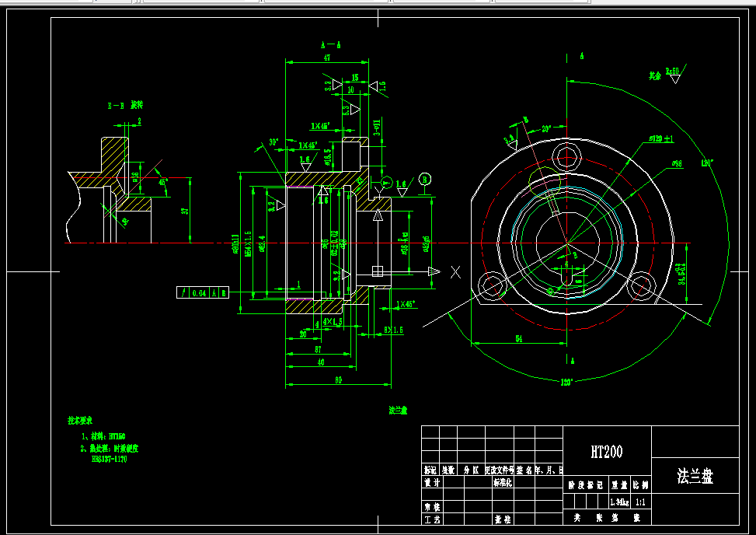
Task: Select the 30° angle dimension
Action: pos(273,142)
